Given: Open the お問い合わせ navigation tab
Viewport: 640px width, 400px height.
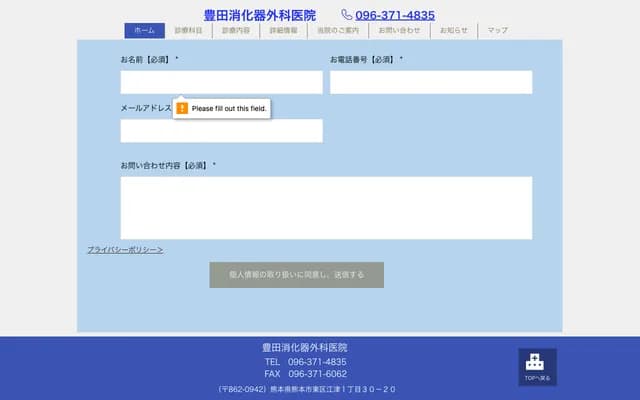Looking at the screenshot, I should [x=399, y=31].
